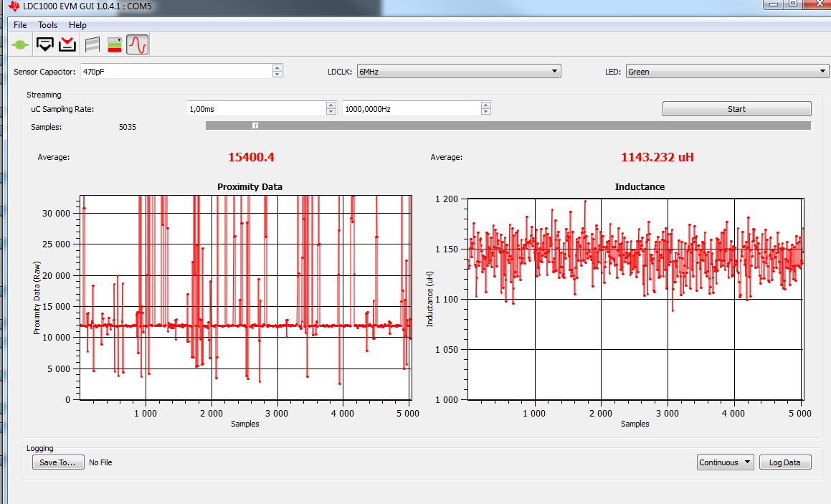
Task: Decrease the 1000,0000Hz frequency value
Action: (x=486, y=112)
